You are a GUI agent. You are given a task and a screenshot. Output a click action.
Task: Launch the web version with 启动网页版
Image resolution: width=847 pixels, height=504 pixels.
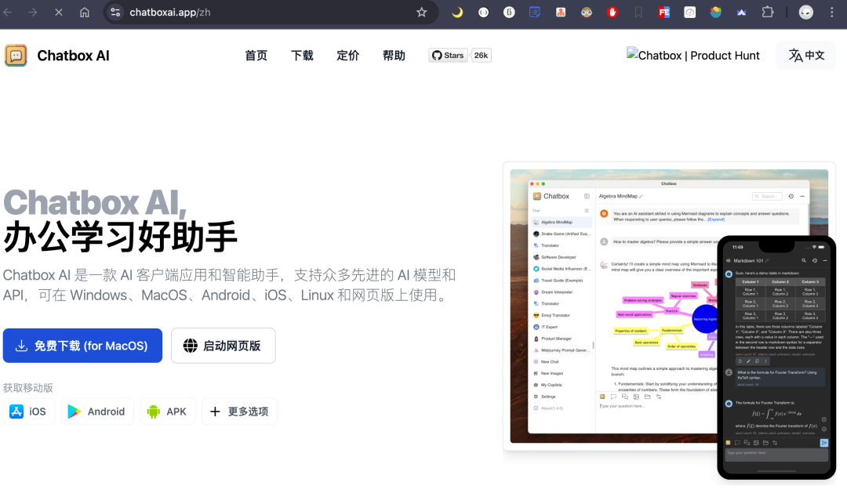coord(223,346)
